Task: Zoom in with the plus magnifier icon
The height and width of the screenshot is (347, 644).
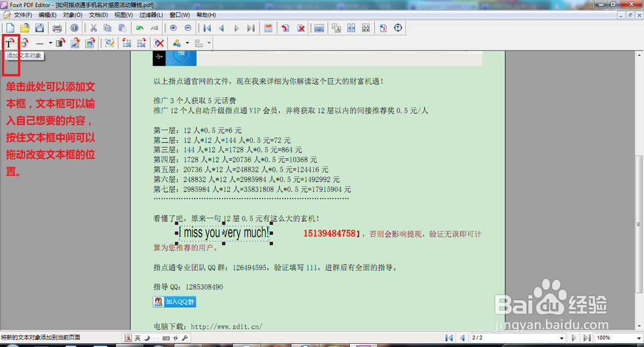Action: pos(173,28)
